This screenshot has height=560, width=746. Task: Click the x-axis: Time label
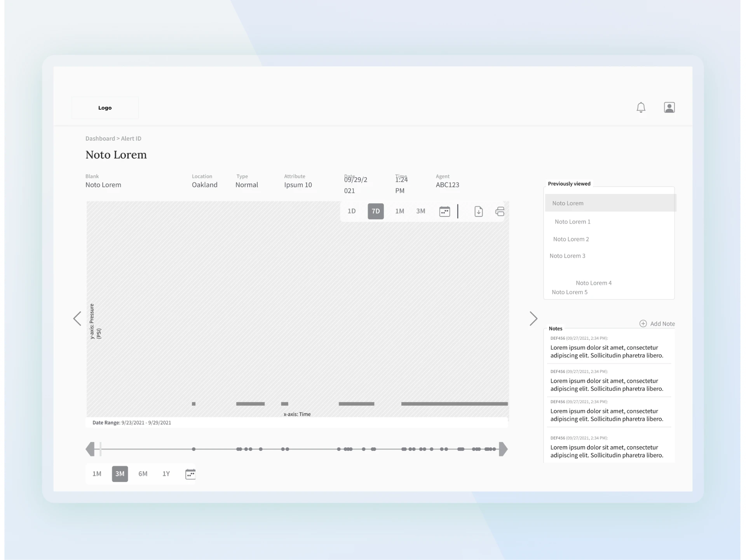(x=297, y=414)
